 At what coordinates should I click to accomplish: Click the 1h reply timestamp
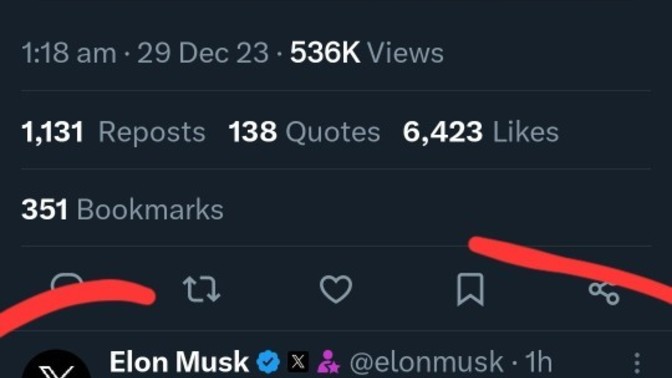click(538, 362)
